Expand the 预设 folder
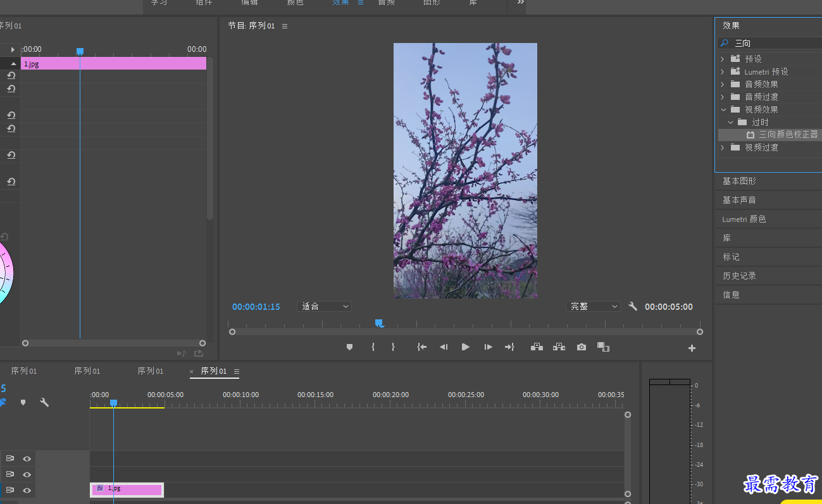 (723, 59)
